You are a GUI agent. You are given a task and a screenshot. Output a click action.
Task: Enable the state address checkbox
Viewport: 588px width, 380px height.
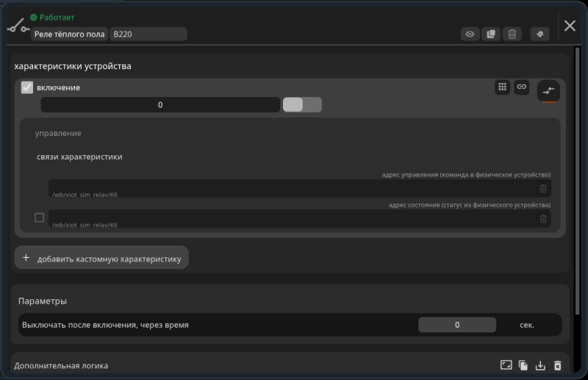[40, 218]
